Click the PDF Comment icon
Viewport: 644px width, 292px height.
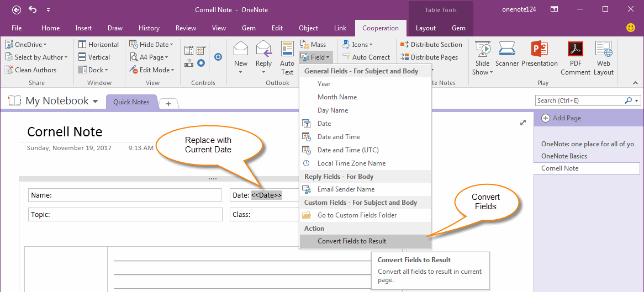[576, 49]
